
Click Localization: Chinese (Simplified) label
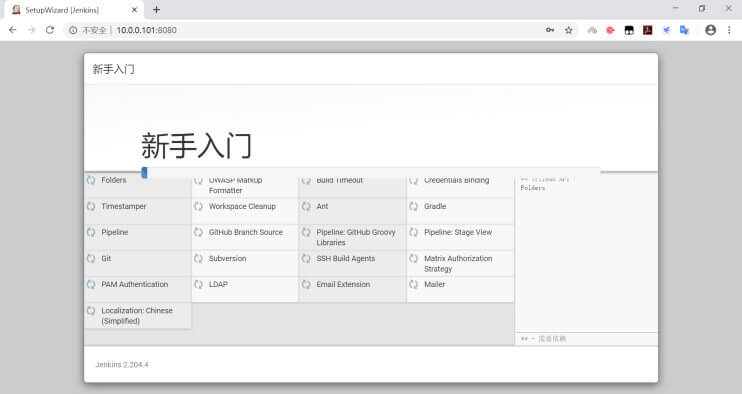click(137, 315)
